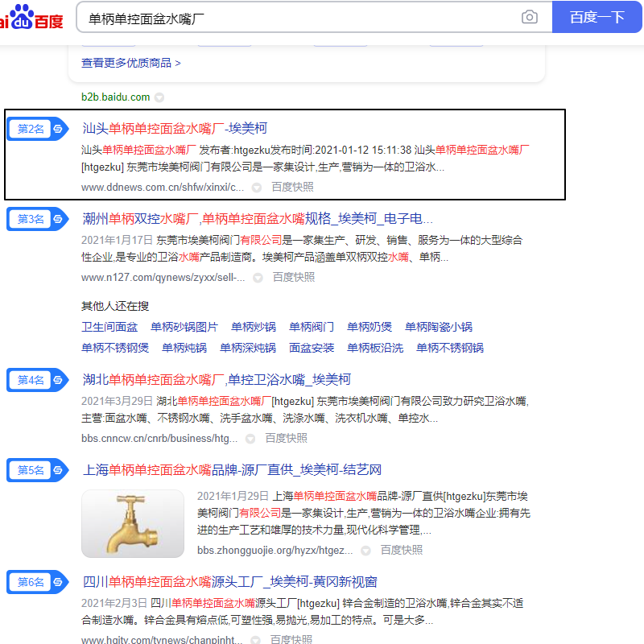Search related term 单柄炖锅
The height and width of the screenshot is (644, 644).
pyautogui.click(x=184, y=348)
